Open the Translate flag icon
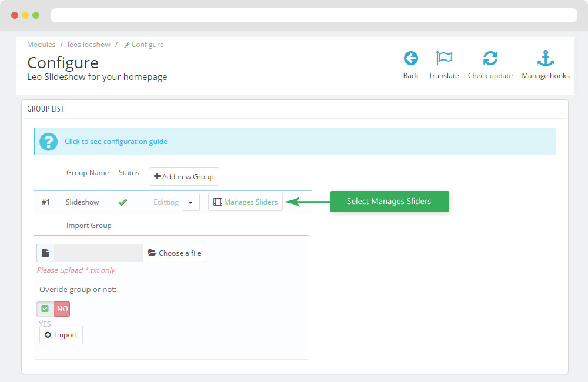 [x=444, y=59]
